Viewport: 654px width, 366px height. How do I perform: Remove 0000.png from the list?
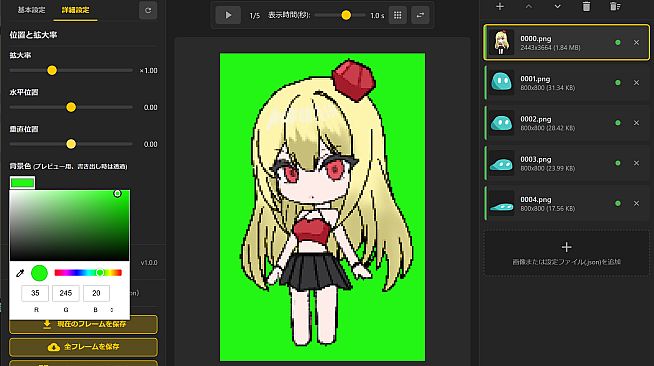(x=636, y=43)
